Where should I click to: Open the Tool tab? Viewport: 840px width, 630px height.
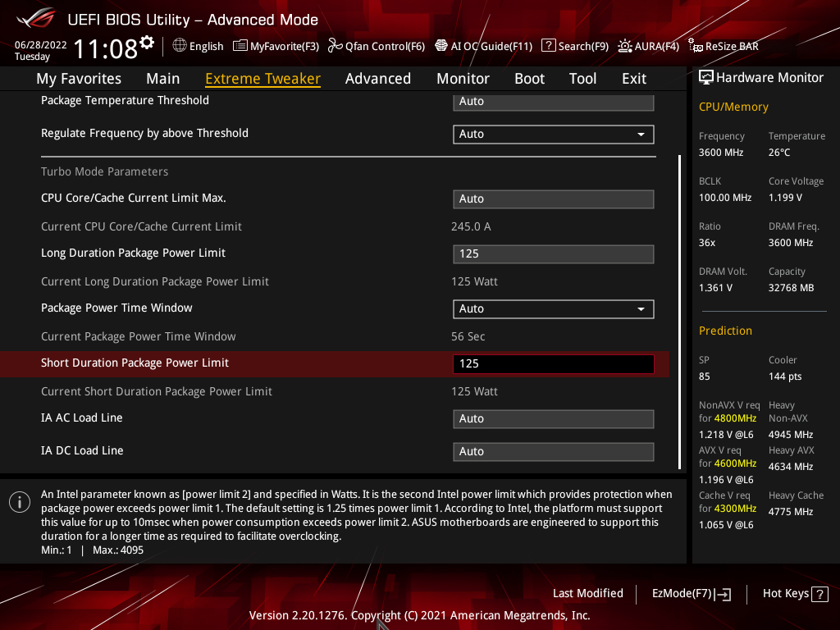[582, 79]
